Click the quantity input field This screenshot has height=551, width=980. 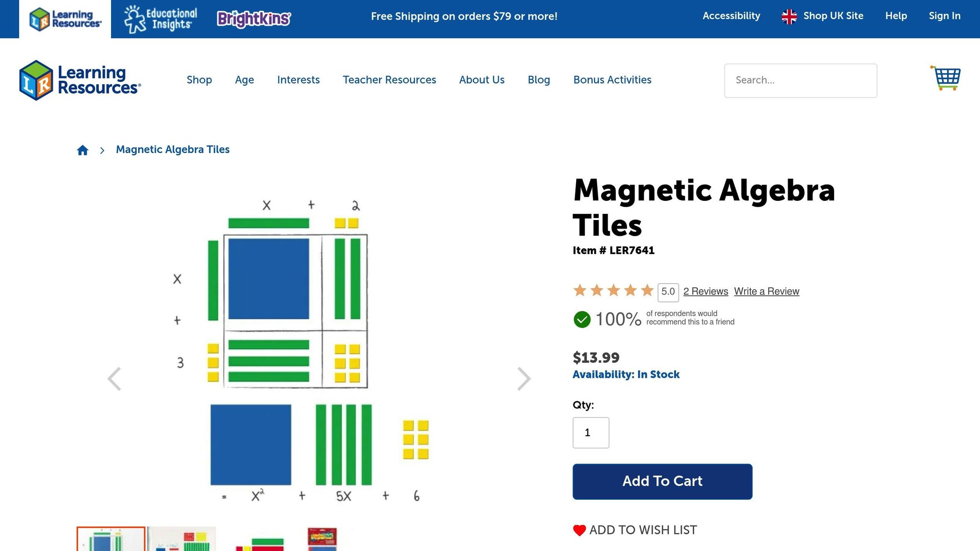[590, 433]
